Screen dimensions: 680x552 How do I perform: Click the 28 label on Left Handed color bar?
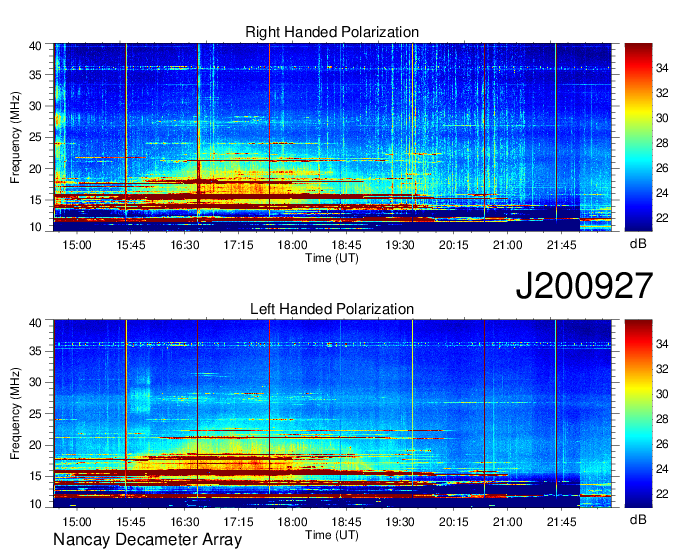(x=662, y=419)
